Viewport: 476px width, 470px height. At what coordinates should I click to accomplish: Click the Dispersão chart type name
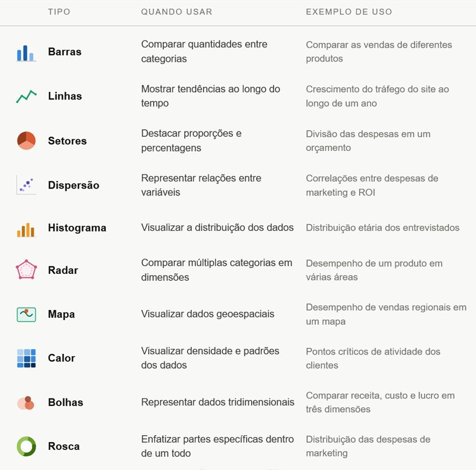tap(74, 185)
